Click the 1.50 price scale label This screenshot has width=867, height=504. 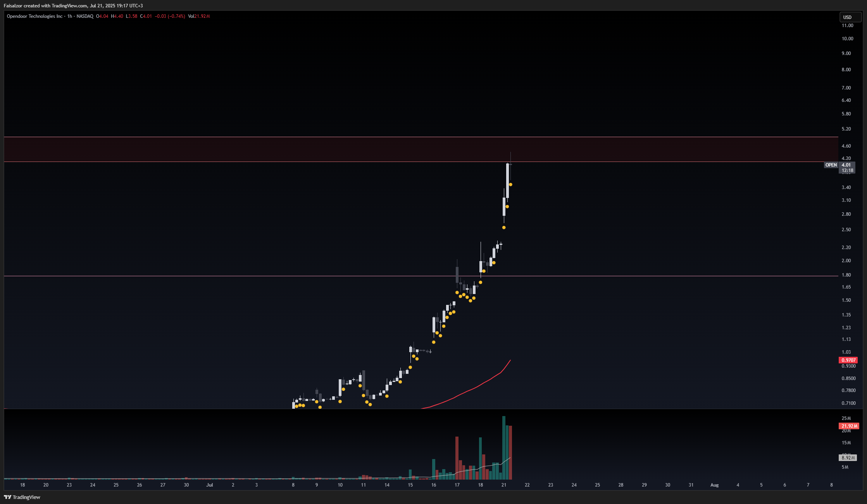(846, 300)
